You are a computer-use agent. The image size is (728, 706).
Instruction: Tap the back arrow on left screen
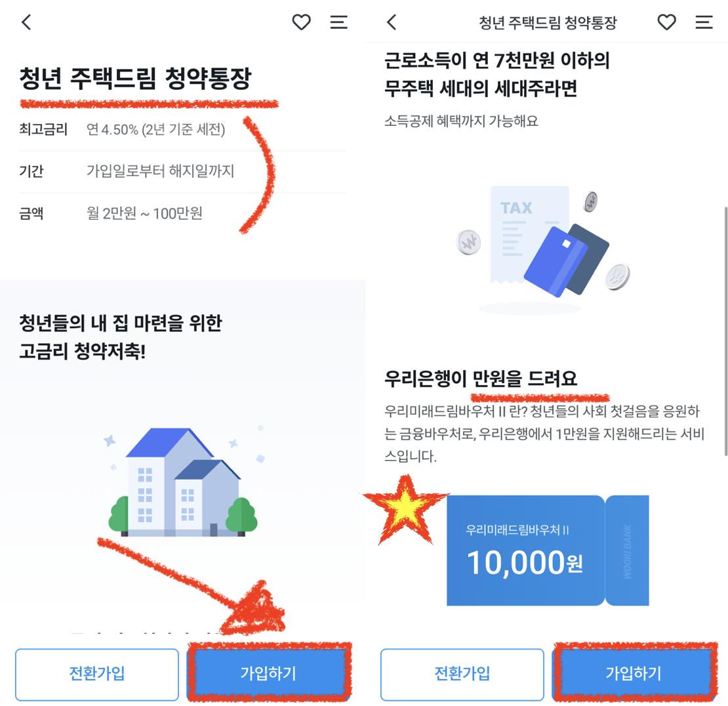coord(26,22)
